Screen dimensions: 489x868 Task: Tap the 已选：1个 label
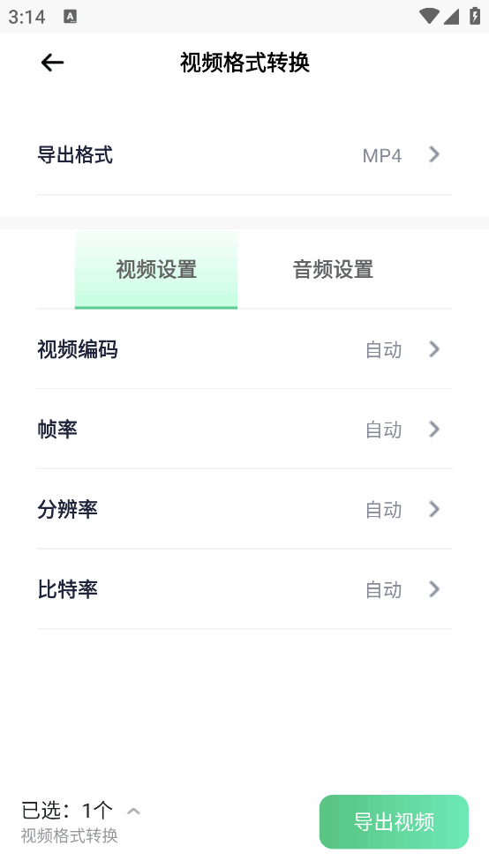pos(67,811)
